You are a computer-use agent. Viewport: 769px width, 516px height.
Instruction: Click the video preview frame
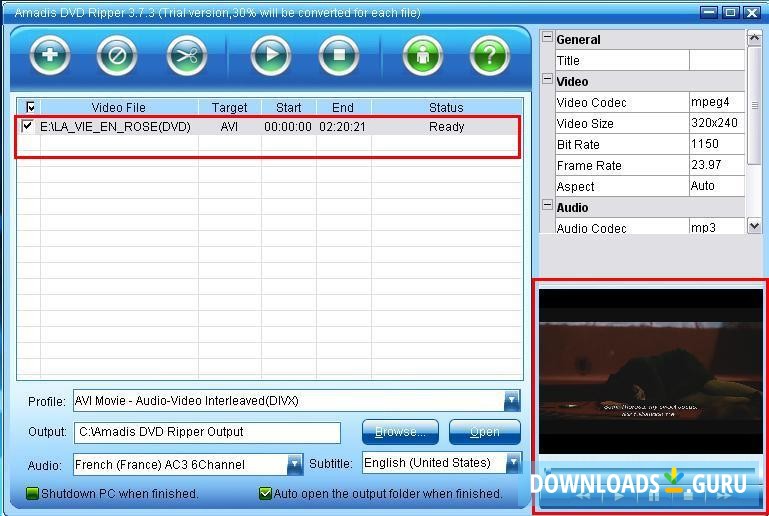(x=651, y=371)
